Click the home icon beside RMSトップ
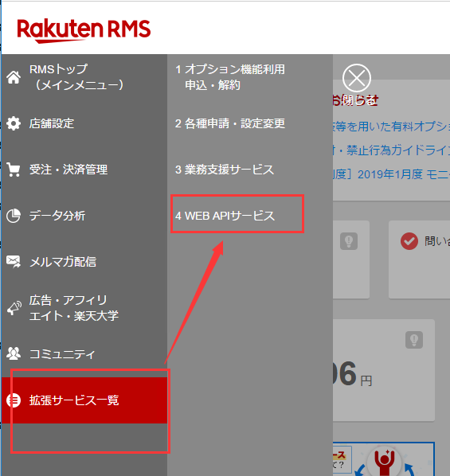Screen dimensions: 450x476 pyautogui.click(x=14, y=77)
